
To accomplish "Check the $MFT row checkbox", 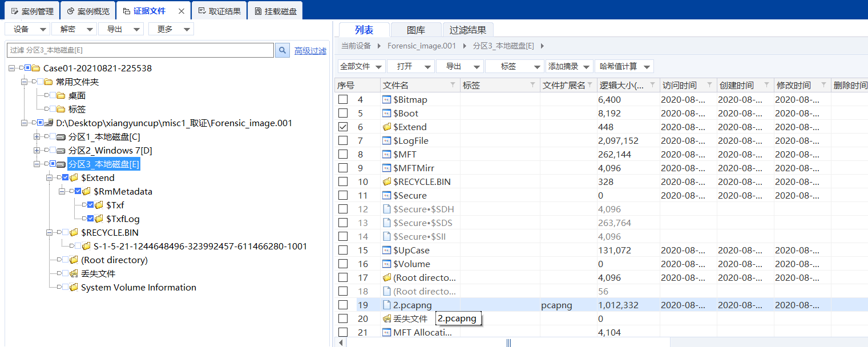I will point(343,154).
